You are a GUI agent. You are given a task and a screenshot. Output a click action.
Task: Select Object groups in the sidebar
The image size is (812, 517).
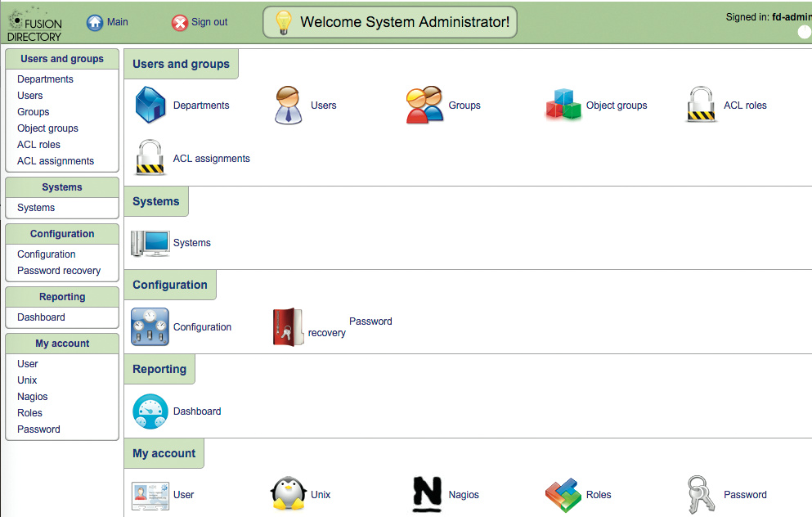click(x=47, y=128)
